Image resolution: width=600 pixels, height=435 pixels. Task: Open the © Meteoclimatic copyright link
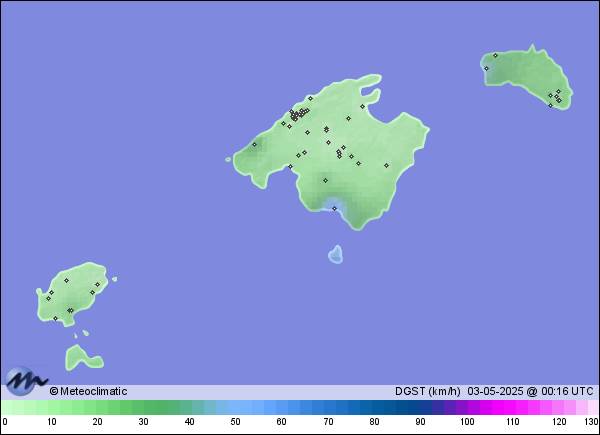(88, 391)
